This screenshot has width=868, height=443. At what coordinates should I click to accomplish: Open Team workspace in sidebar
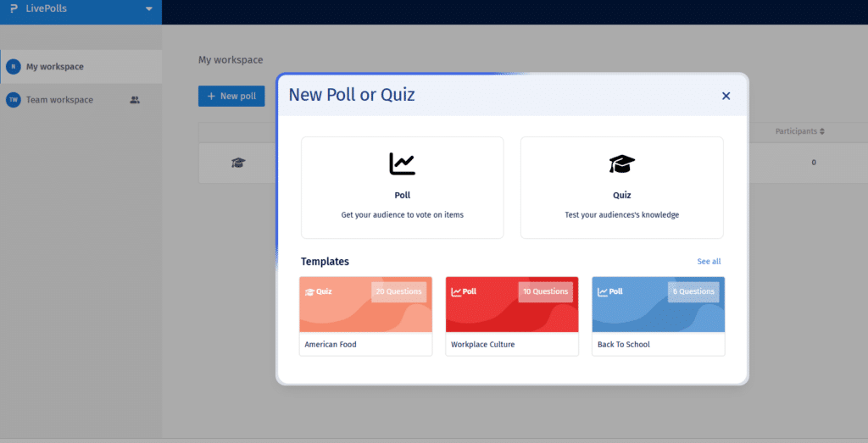click(59, 100)
